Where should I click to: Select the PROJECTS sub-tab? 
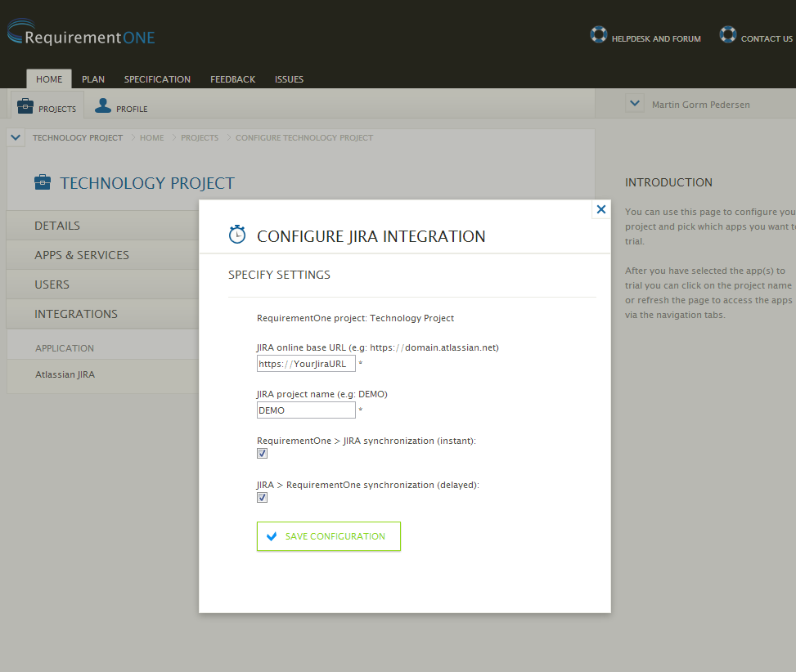click(47, 105)
